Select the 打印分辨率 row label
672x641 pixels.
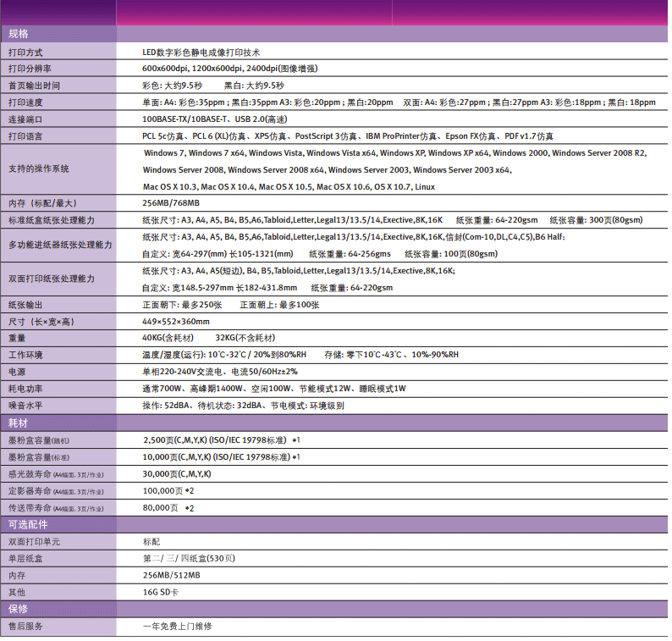coord(30,69)
